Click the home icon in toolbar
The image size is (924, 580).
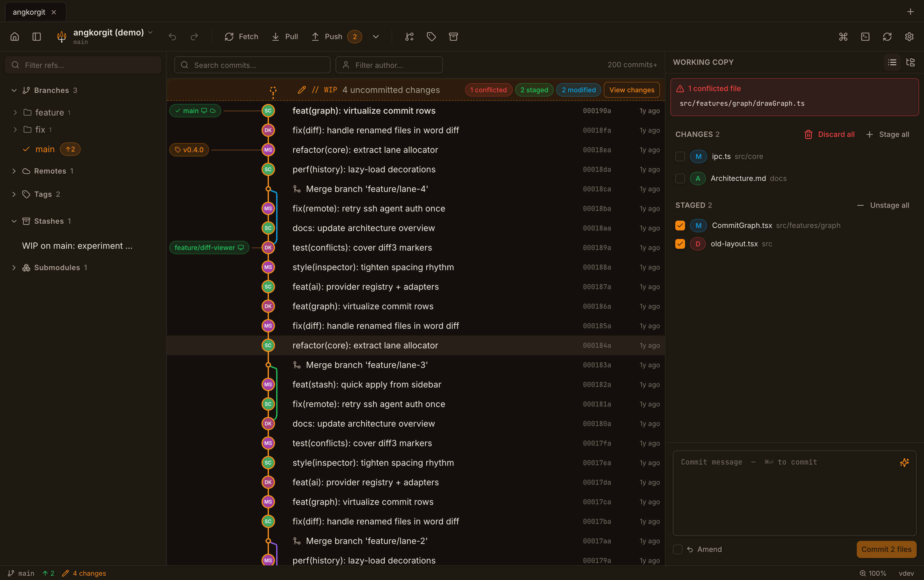[15, 36]
